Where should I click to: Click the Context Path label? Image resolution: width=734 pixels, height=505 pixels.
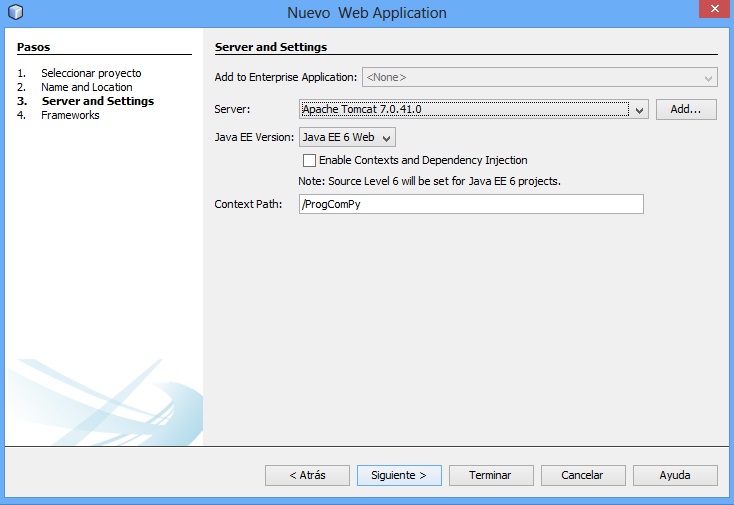248,204
